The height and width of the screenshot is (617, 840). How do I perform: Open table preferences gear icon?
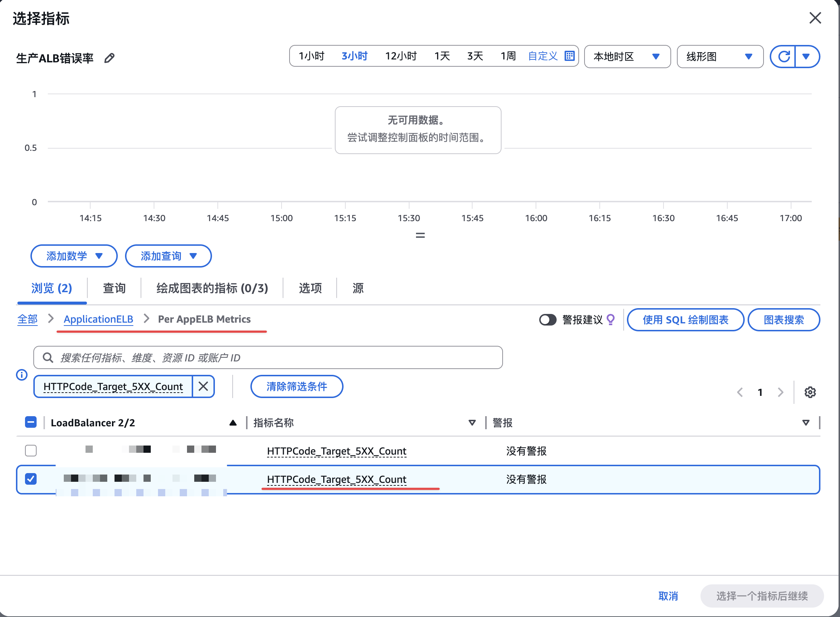coord(810,392)
